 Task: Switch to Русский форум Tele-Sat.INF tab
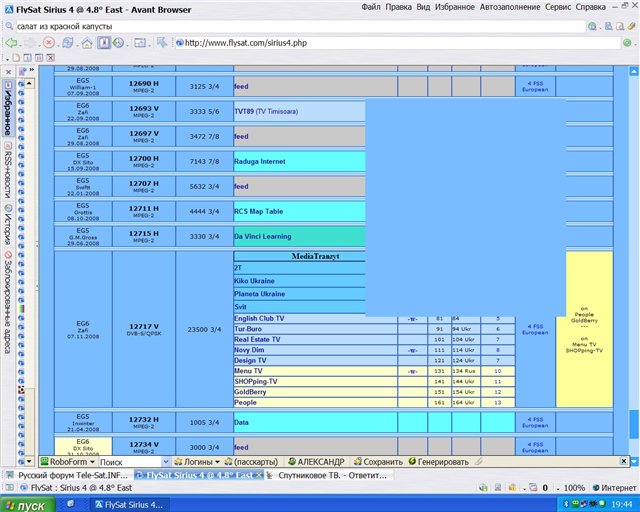coord(67,475)
